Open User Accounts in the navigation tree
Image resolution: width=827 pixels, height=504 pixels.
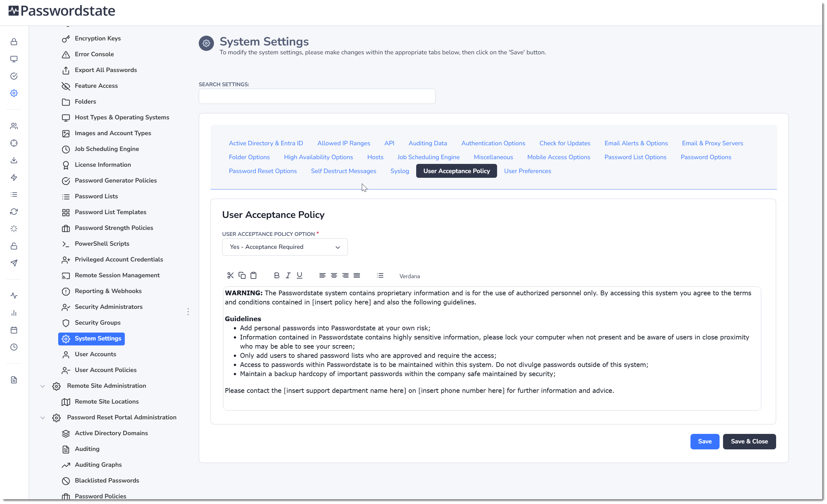pyautogui.click(x=95, y=354)
